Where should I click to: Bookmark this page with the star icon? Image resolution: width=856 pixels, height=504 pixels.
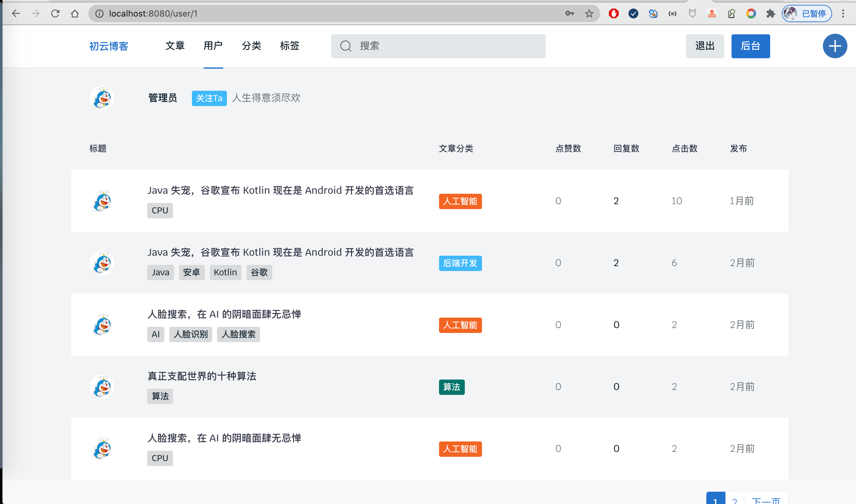589,13
